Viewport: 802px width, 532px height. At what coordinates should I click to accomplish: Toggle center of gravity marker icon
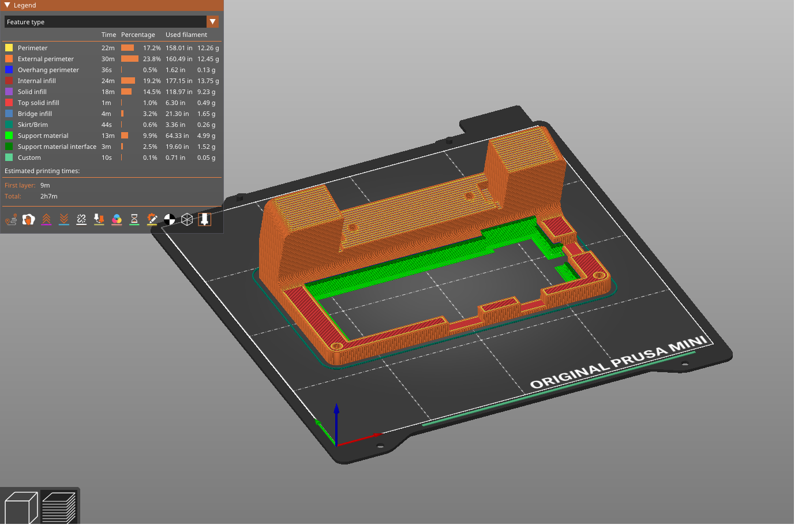[170, 220]
